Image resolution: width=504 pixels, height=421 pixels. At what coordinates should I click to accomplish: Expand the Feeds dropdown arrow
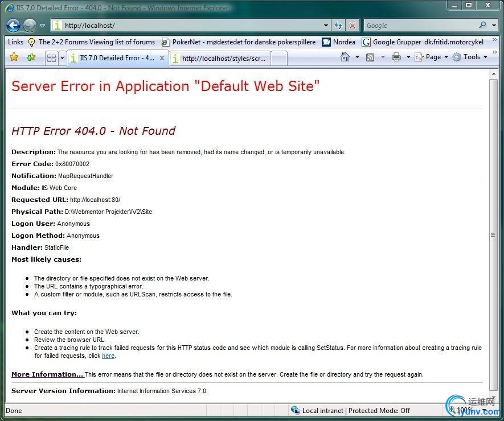point(383,57)
